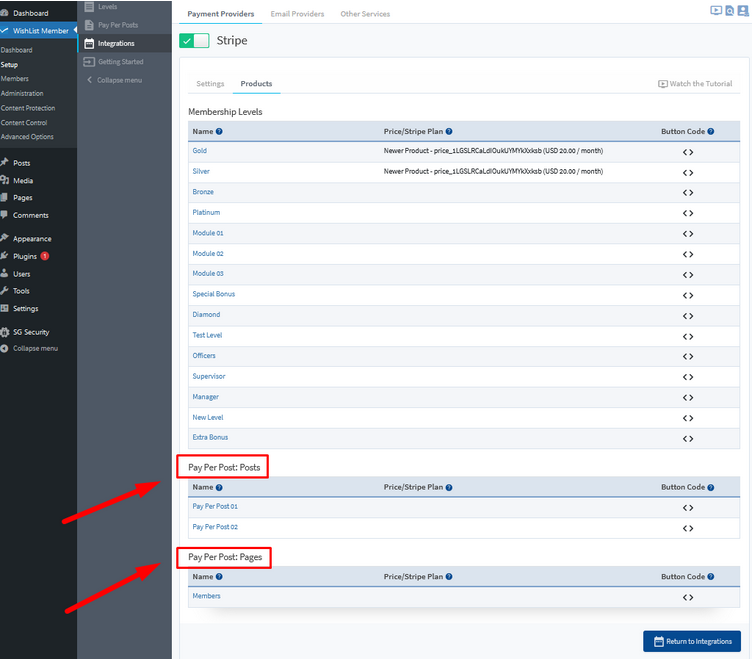Open the Special Bonus level link
Screen dimensions: 753x659
tap(213, 294)
